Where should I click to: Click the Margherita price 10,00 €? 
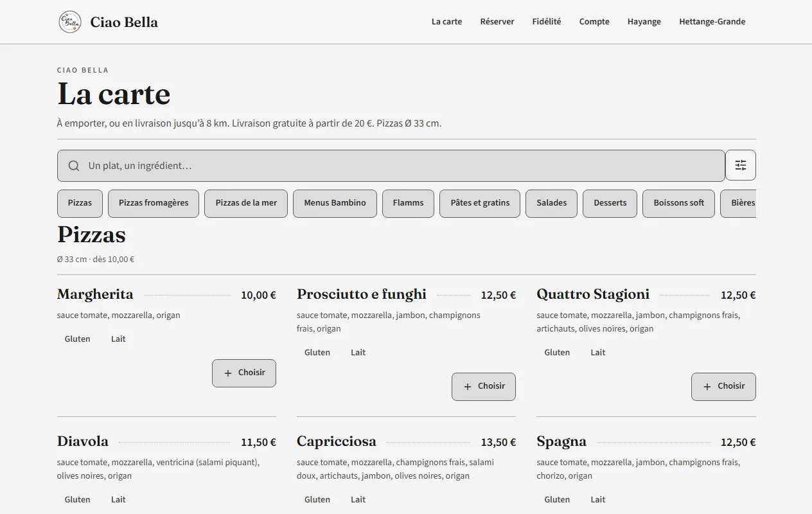pos(258,295)
